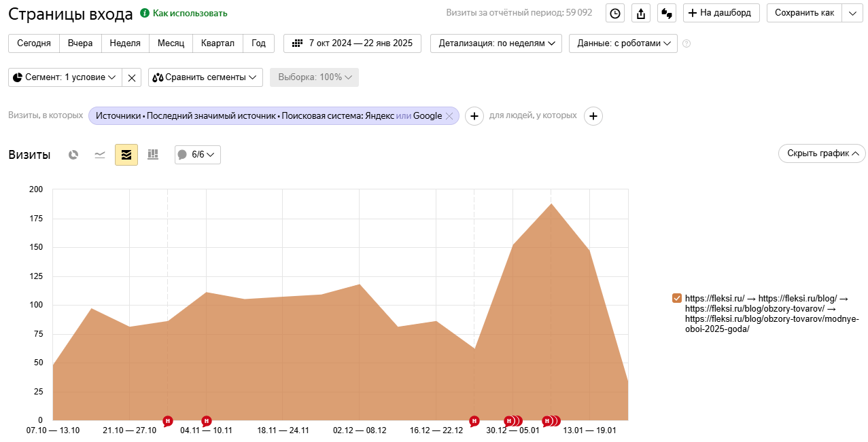Viewport: 868px width, 442px height.
Task: Select the pie chart view icon
Action: pyautogui.click(x=73, y=155)
